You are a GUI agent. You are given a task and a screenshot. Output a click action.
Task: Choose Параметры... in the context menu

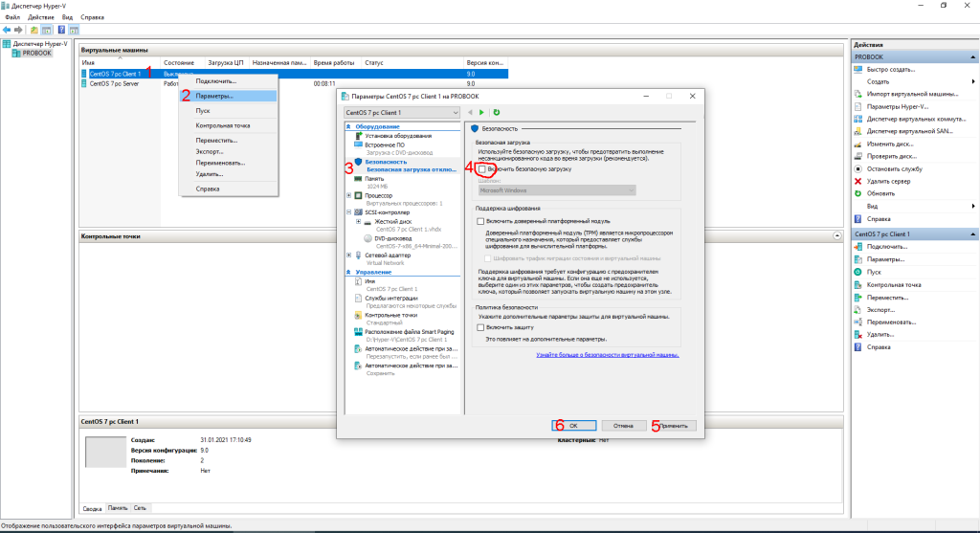228,97
